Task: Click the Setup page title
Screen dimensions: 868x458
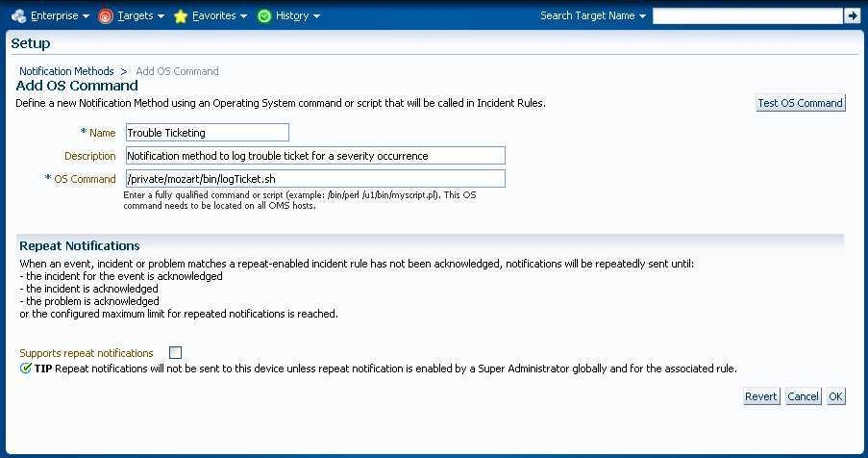Action: (x=31, y=43)
